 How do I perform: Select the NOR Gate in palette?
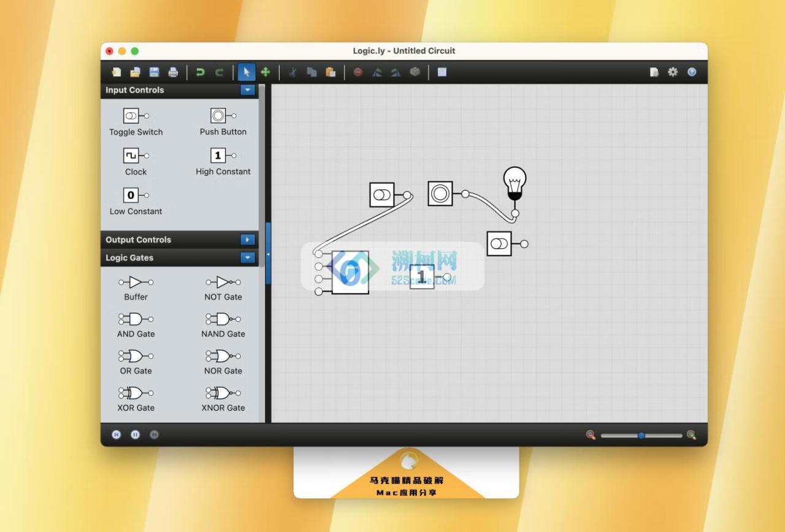[x=223, y=362]
